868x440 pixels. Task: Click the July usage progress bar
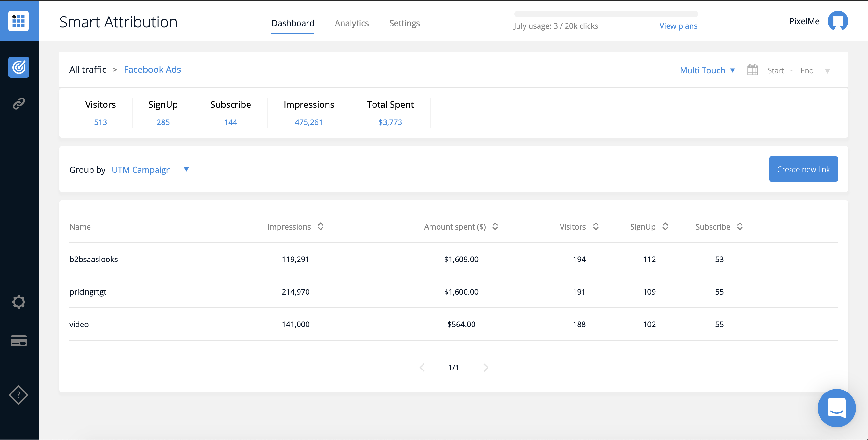coord(606,14)
